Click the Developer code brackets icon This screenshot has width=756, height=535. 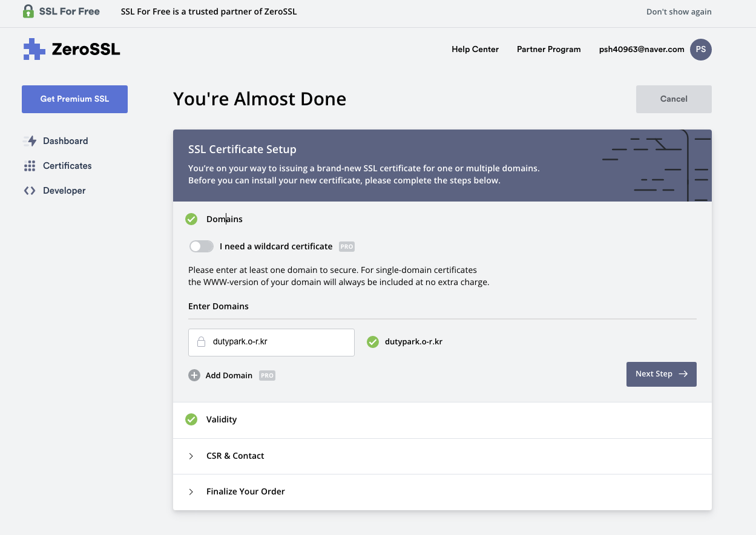point(30,191)
